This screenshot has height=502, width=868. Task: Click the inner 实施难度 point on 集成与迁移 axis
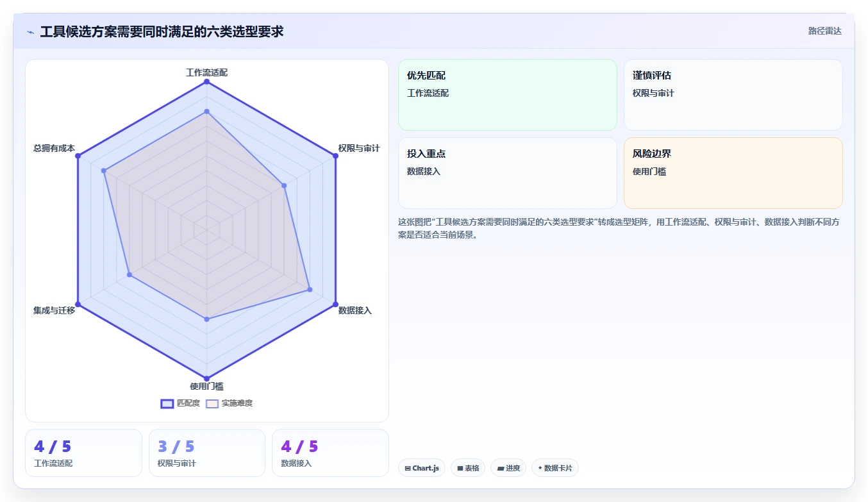[129, 274]
